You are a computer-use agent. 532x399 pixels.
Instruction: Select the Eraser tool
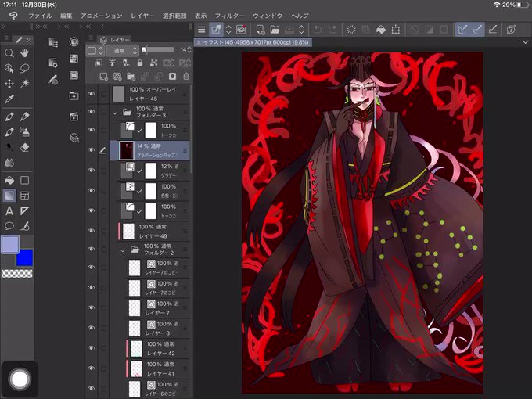[24, 148]
